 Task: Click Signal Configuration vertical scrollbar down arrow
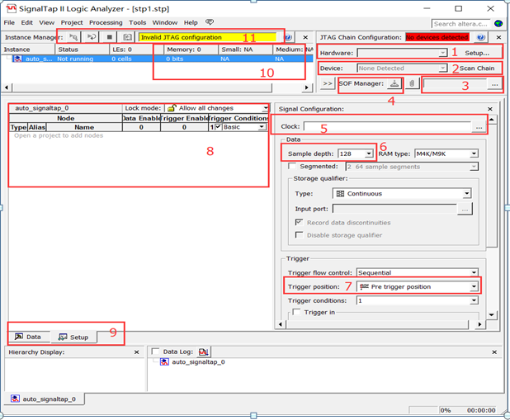point(491,314)
